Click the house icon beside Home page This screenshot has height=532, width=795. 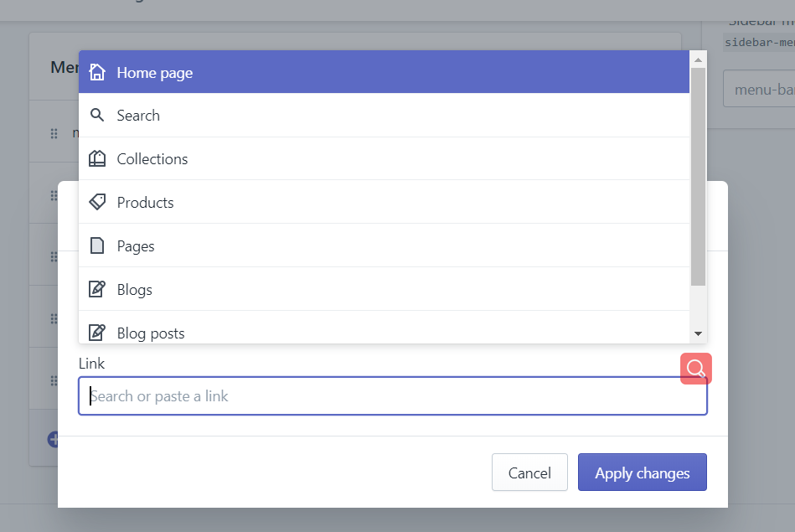pyautogui.click(x=97, y=72)
